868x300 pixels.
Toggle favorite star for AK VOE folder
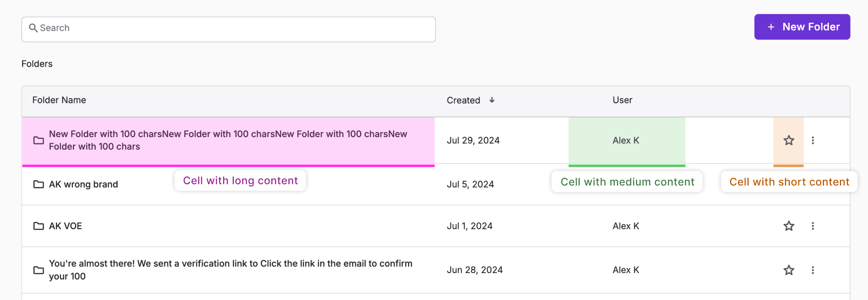coord(789,226)
